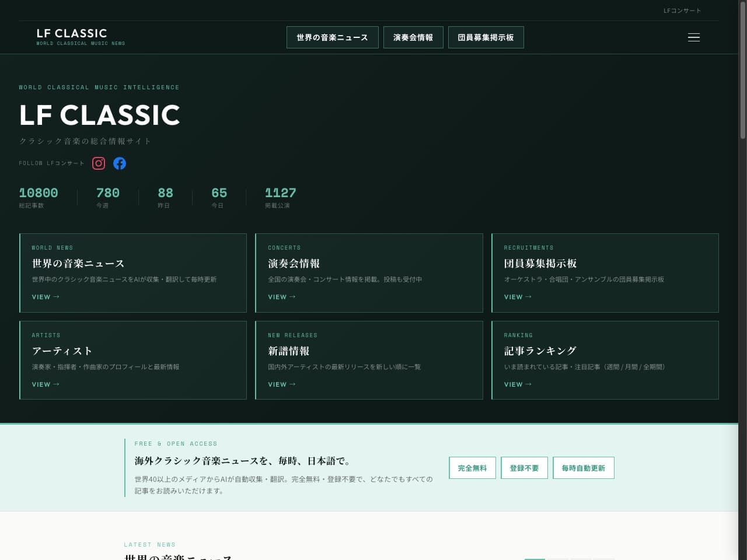Click VIEW arrow in Ranking card
The width and height of the screenshot is (747, 560).
coord(518,384)
